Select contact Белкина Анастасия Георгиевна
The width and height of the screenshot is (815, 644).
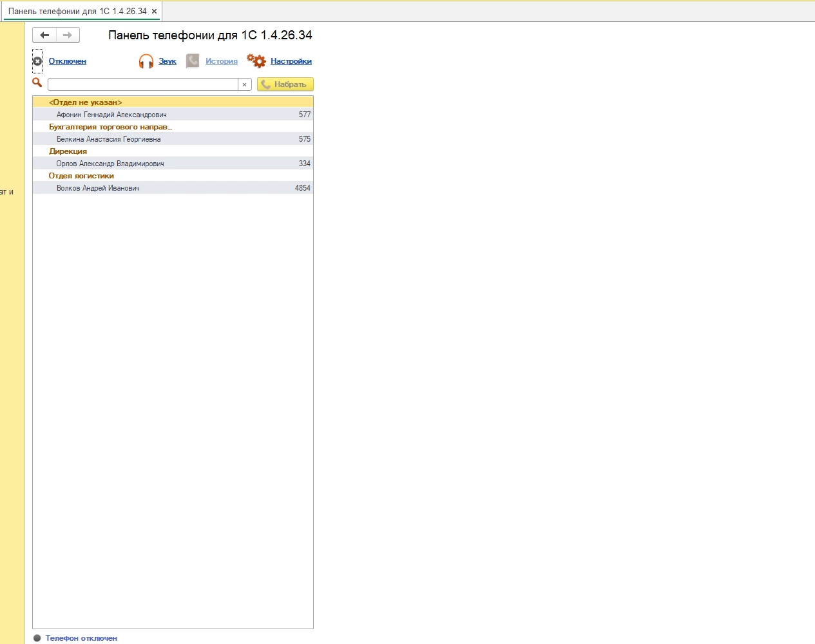173,139
